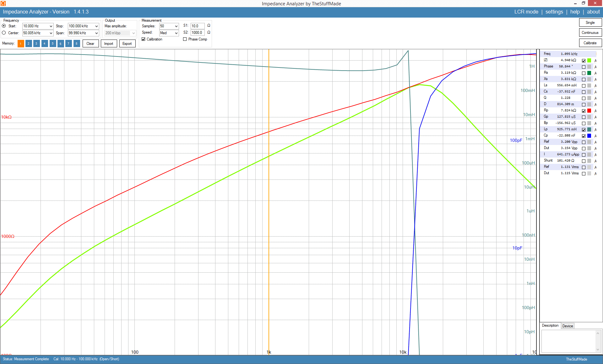603x364 pixels.
Task: Click the app omega icon in title bar
Action: 3,3
